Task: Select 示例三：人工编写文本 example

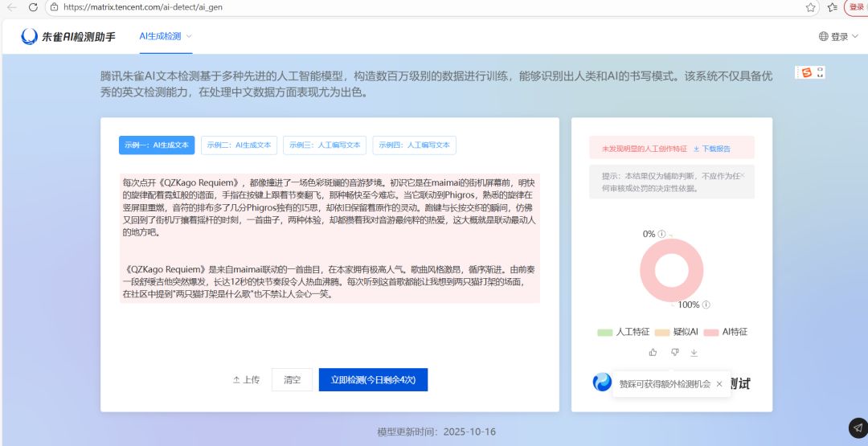Action: click(325, 145)
